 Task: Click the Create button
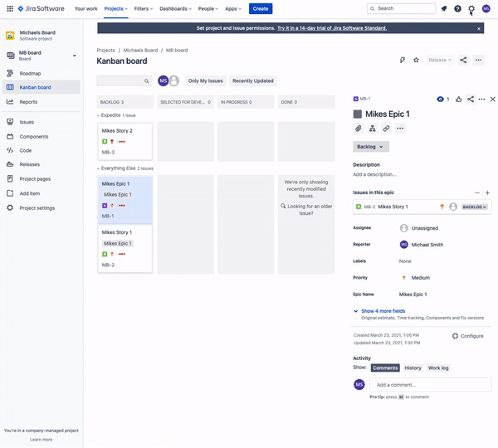tap(260, 8)
